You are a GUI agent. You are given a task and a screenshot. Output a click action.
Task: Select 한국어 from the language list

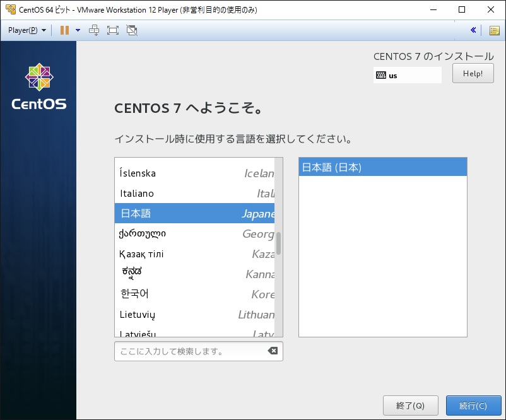(136, 294)
